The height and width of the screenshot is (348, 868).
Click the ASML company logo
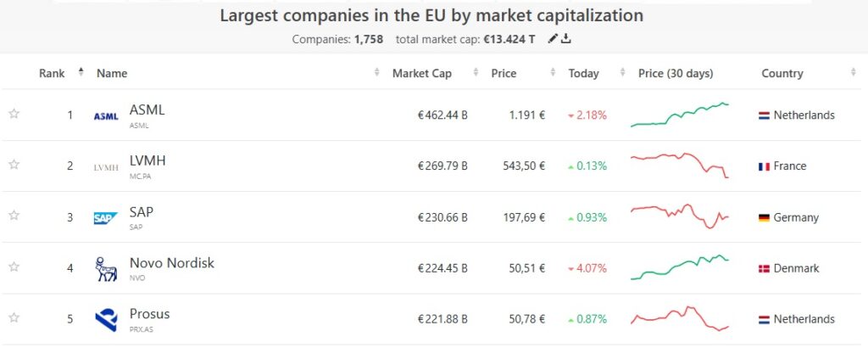106,116
